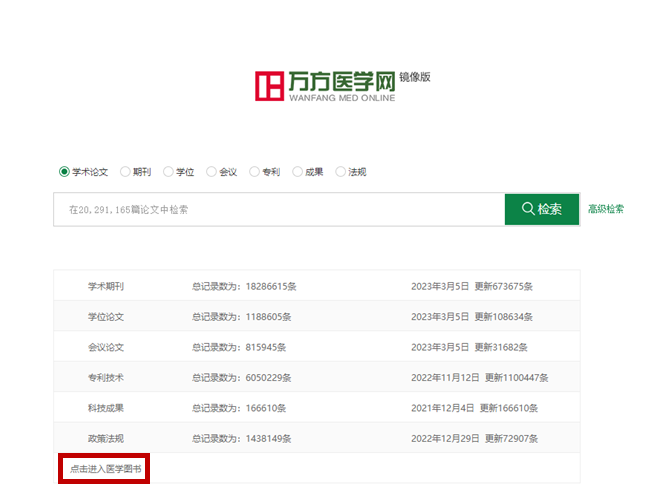The image size is (654, 492).
Task: Click total records 18286615条 text
Action: [x=244, y=286]
